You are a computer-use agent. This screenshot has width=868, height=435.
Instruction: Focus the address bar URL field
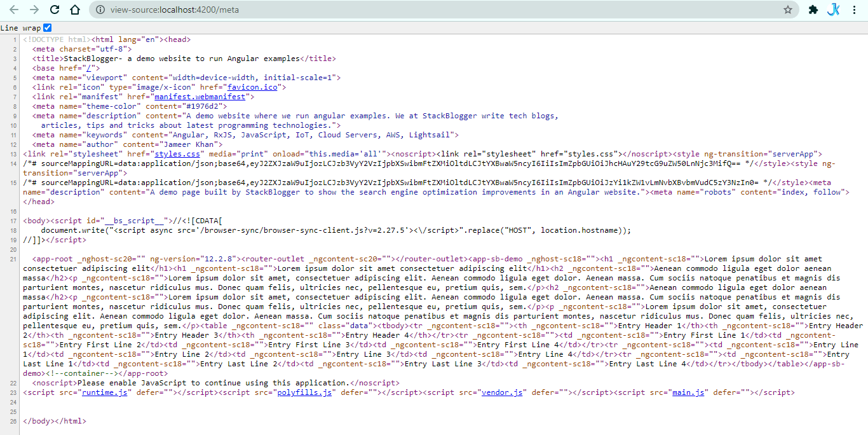[445, 10]
